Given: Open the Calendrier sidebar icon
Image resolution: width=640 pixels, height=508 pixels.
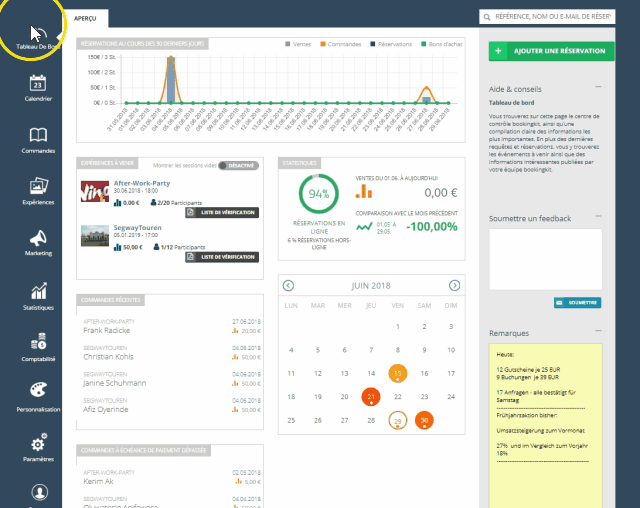Looking at the screenshot, I should coord(38,83).
